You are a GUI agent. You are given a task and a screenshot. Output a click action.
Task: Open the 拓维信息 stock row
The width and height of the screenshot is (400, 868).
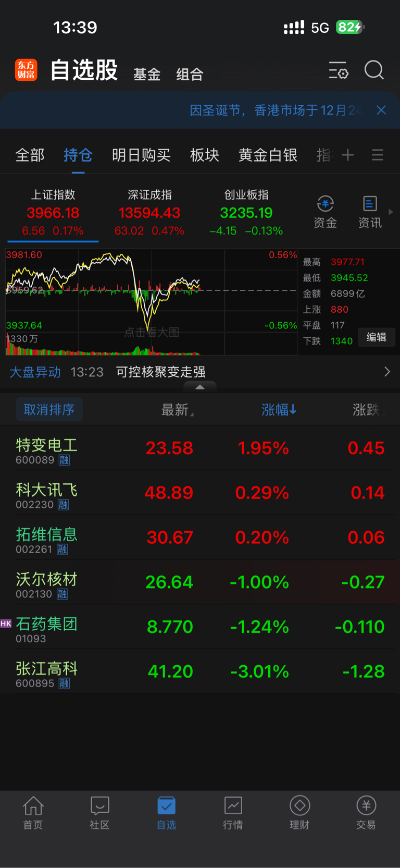[x=200, y=537]
